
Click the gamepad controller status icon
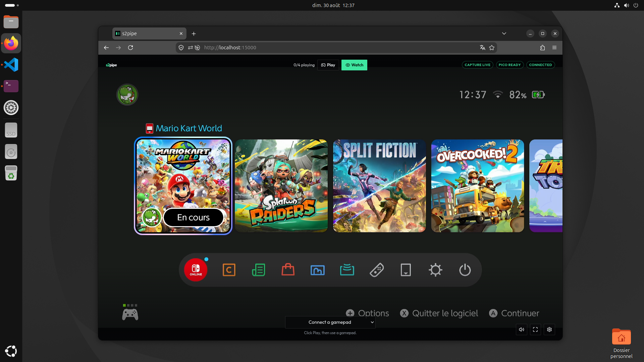coord(130,312)
